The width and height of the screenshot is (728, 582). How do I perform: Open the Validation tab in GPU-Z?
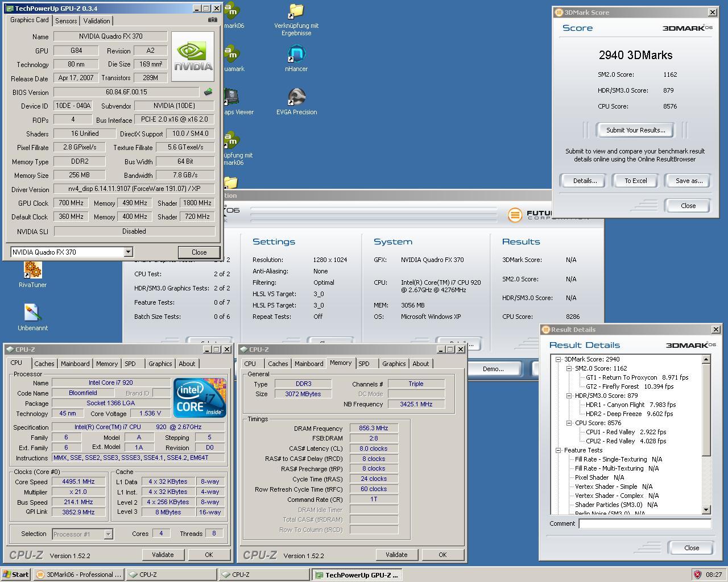(x=97, y=20)
